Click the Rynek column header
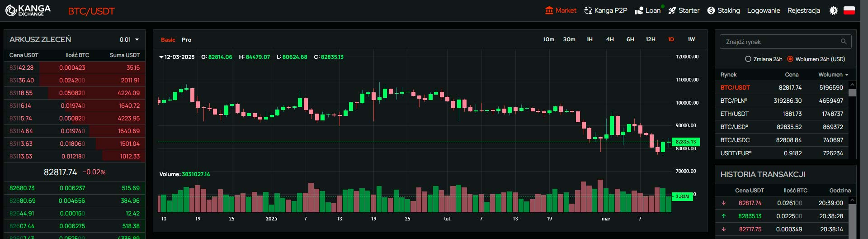 [x=728, y=75]
